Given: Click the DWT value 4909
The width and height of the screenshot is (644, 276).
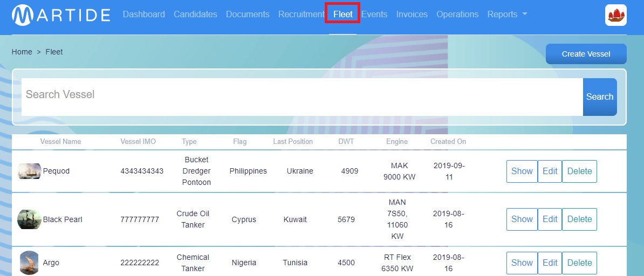Looking at the screenshot, I should (x=350, y=171).
